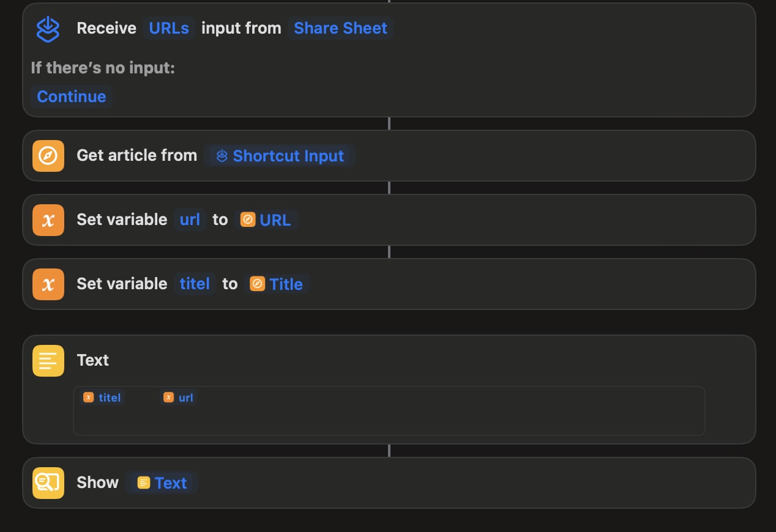Click the variable icon beside Set variable url
The image size is (776, 532).
[x=48, y=220]
